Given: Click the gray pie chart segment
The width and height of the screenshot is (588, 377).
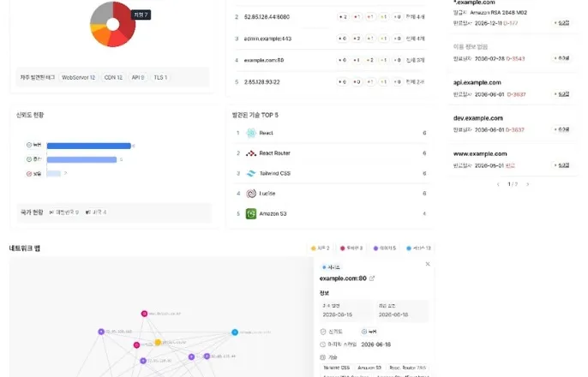Looking at the screenshot, I should tap(100, 14).
